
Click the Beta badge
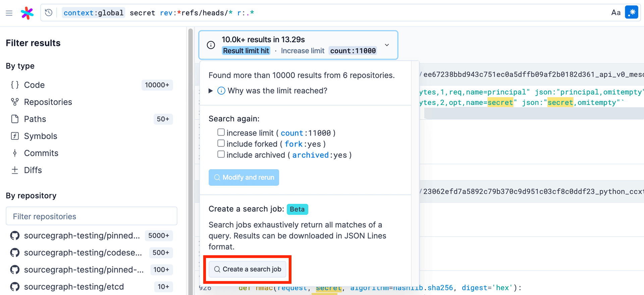pos(297,209)
